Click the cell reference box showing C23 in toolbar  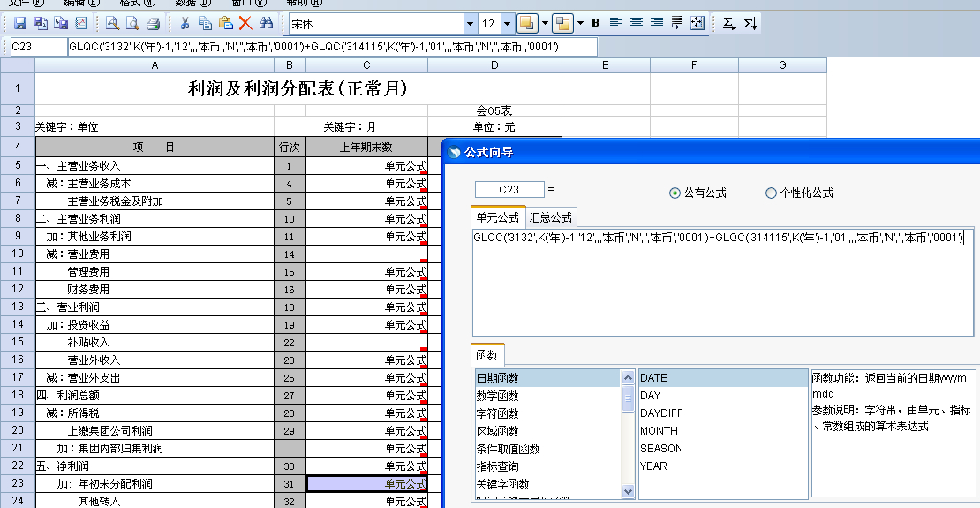click(x=37, y=47)
